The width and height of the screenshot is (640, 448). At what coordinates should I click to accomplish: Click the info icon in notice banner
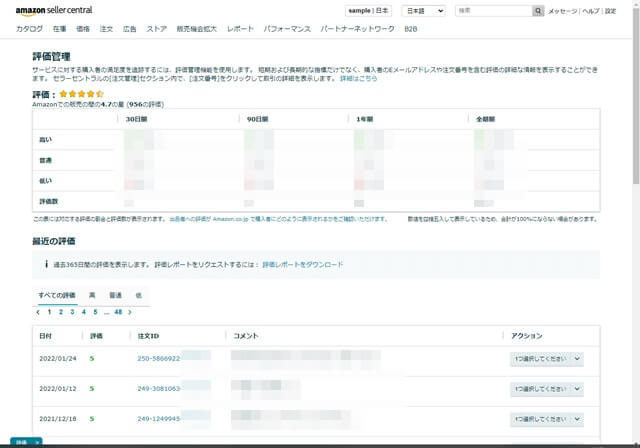click(x=47, y=265)
